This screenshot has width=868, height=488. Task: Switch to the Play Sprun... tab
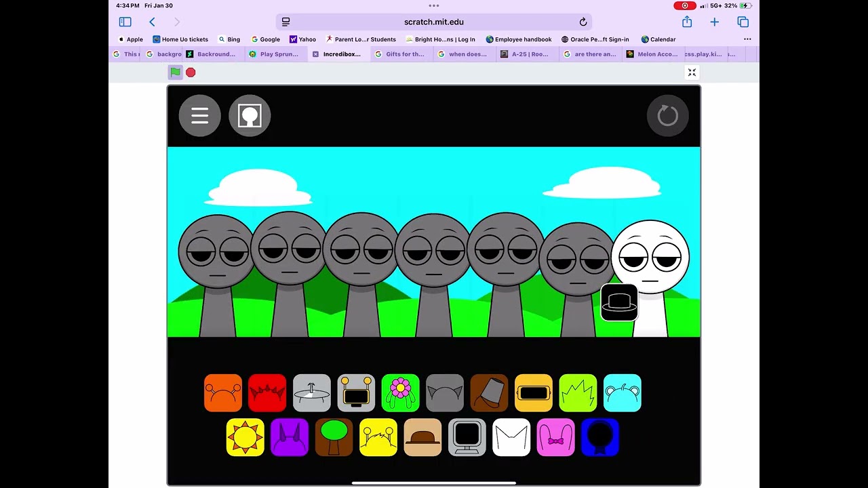tap(275, 54)
